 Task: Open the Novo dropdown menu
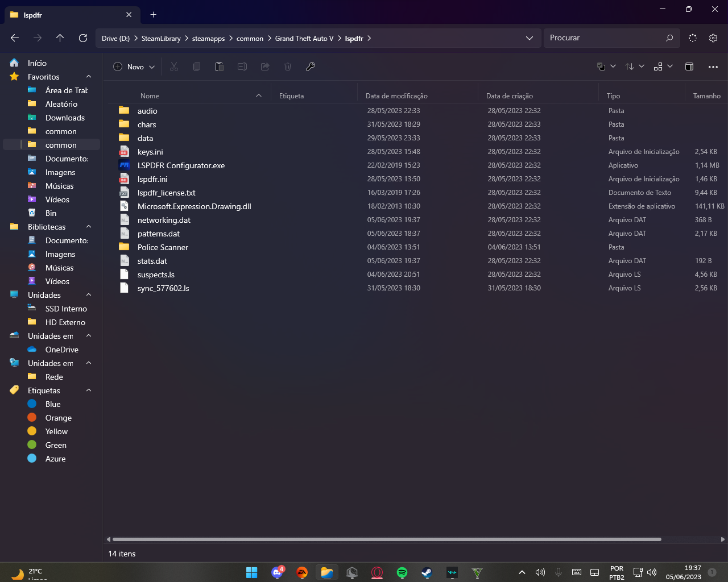(134, 66)
